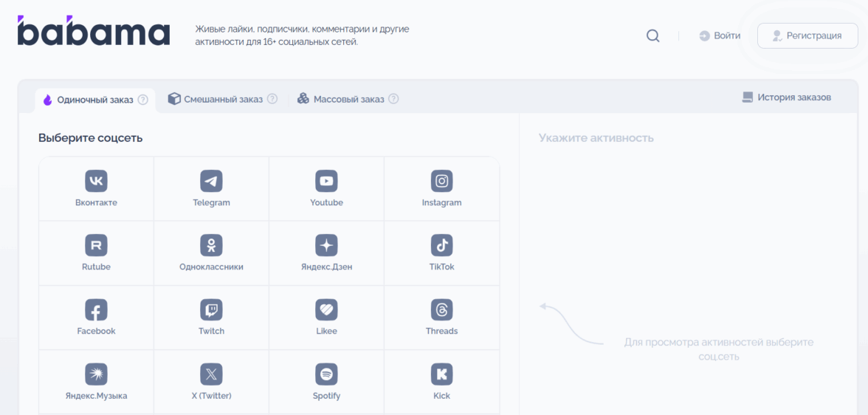Screen dimensions: 868x415
Task: Choose the Rutube icon
Action: click(x=96, y=245)
